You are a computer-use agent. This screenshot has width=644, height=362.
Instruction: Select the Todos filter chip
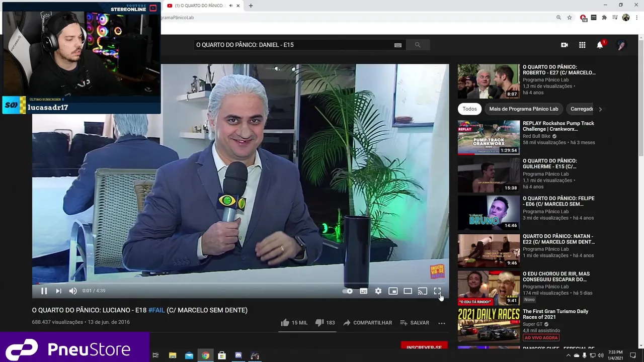tap(469, 109)
